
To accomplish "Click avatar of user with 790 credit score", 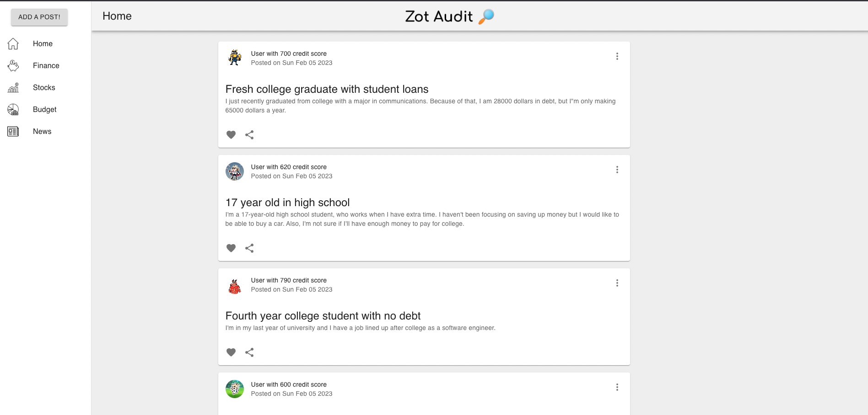I will (x=235, y=287).
